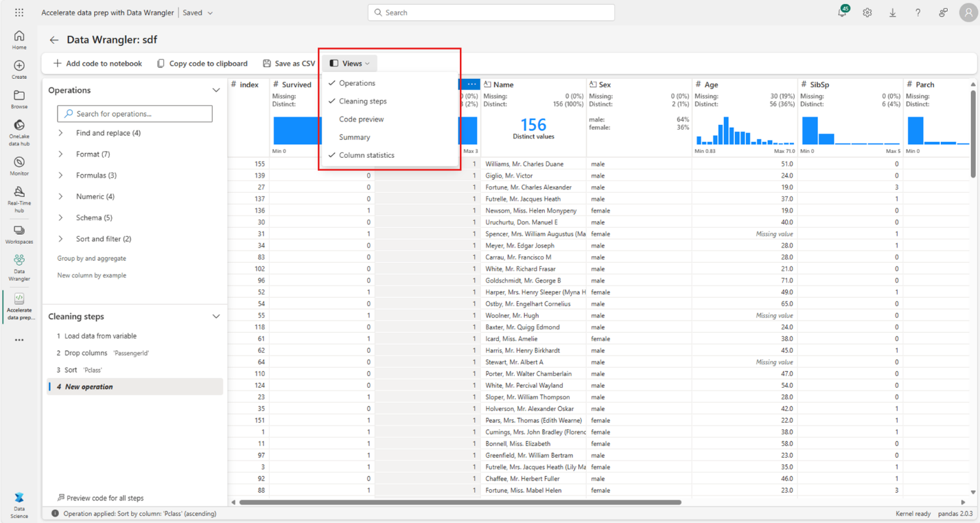Viewport: 980px width, 523px height.
Task: Open the settings gear icon
Action: [867, 12]
